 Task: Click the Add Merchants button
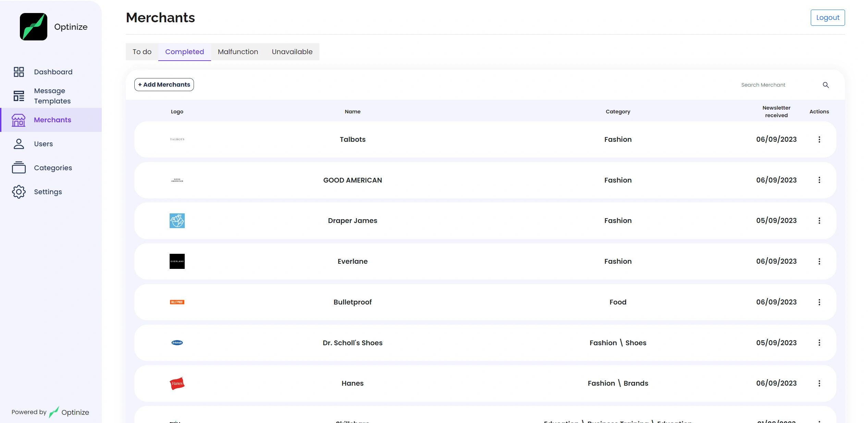click(x=164, y=85)
